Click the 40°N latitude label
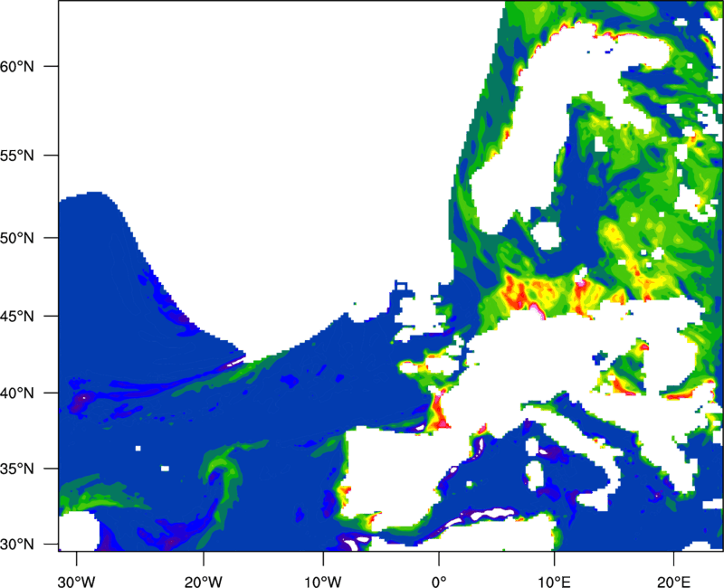 (x=17, y=394)
